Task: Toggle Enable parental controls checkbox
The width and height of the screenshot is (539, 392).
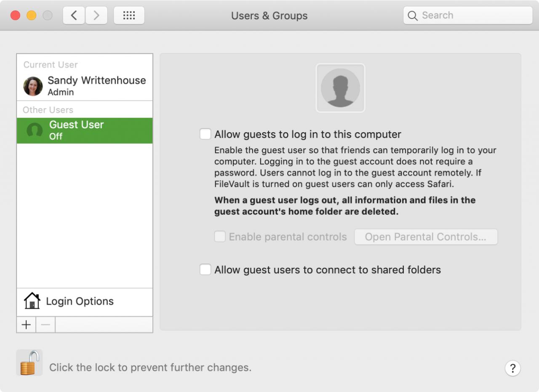Action: 220,237
